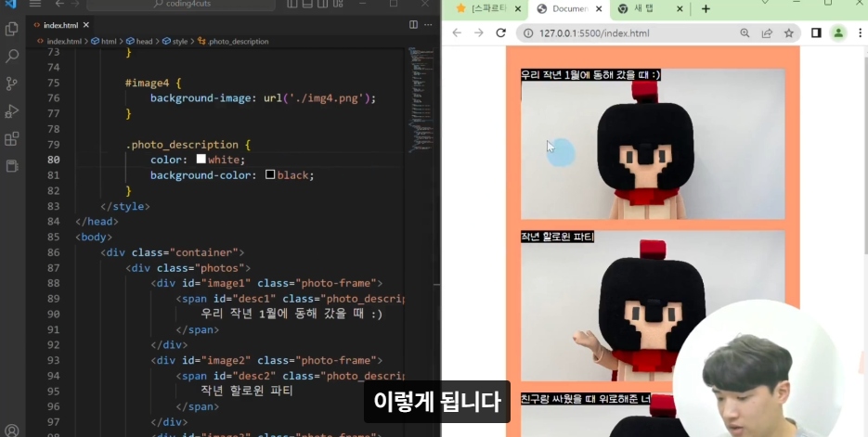Close the Document Chrome tab
868x437 pixels.
click(x=599, y=9)
